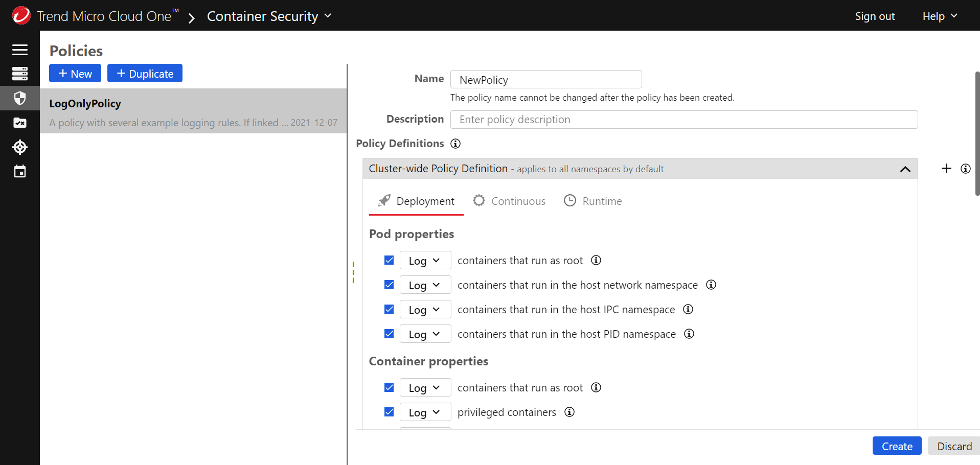980x465 pixels.
Task: Click the Create button
Action: [x=897, y=446]
